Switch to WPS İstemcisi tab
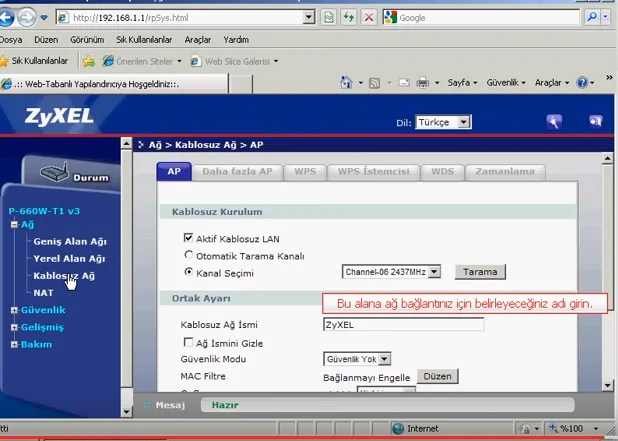The image size is (618, 441). [373, 172]
